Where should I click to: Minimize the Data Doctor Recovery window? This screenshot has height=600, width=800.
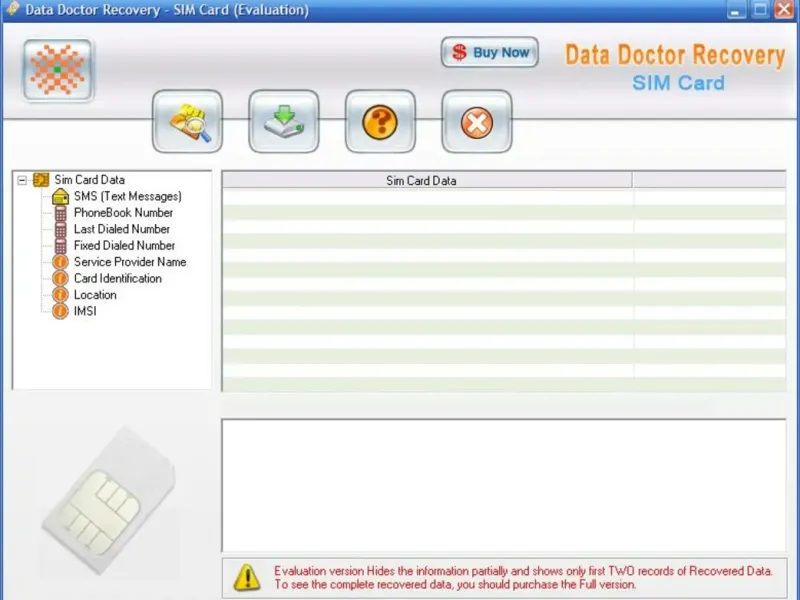coord(736,9)
